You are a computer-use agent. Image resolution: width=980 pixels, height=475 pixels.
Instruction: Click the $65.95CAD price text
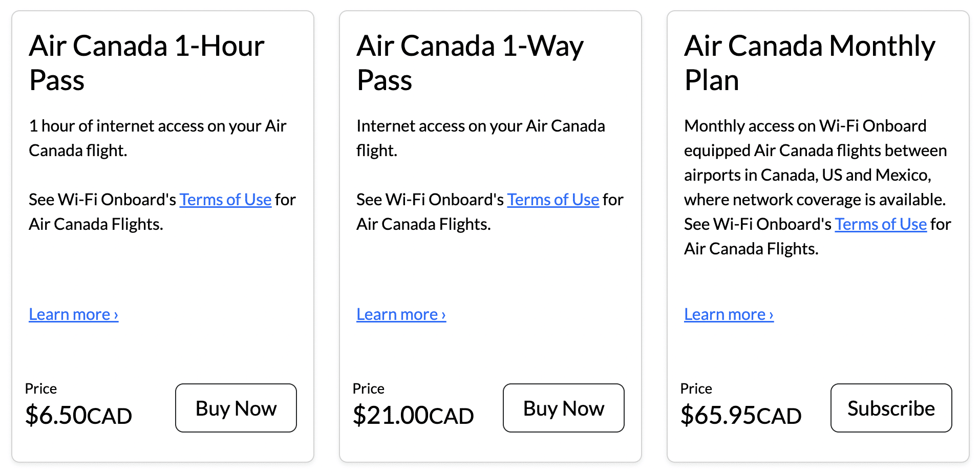coord(741,415)
